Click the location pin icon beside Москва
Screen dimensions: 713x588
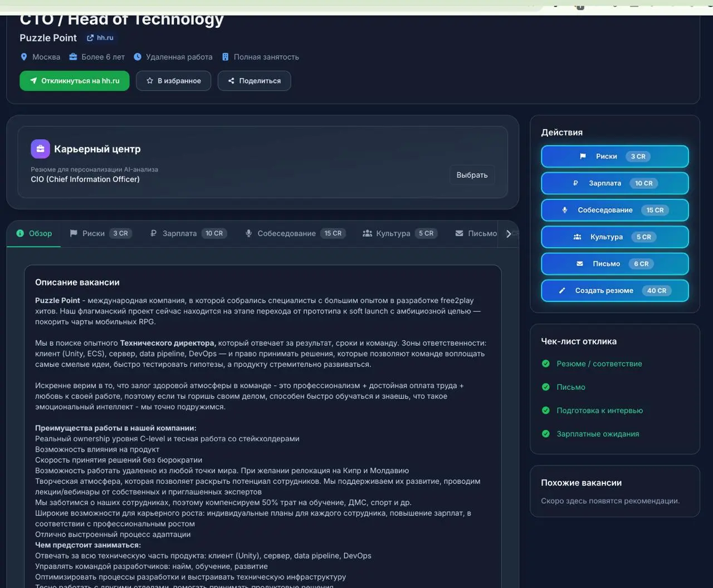pos(24,57)
